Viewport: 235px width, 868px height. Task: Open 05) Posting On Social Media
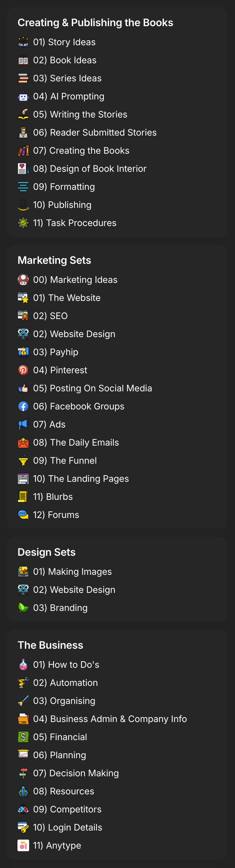tap(93, 388)
